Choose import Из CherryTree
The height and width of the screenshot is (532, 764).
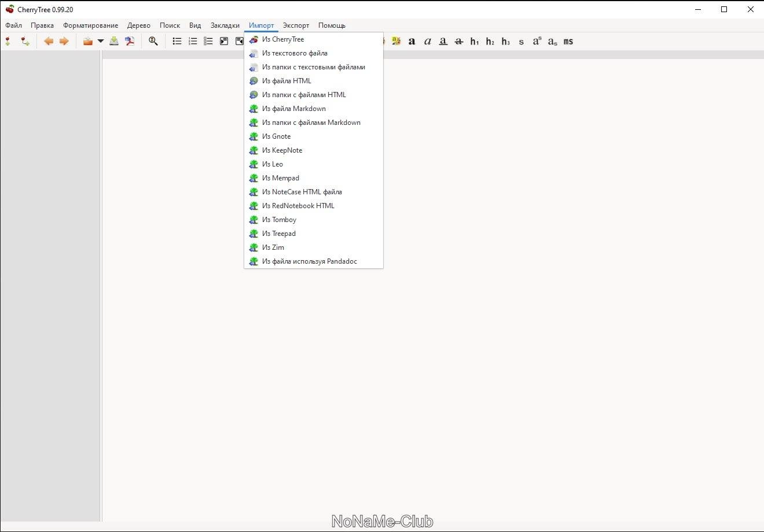click(314, 39)
